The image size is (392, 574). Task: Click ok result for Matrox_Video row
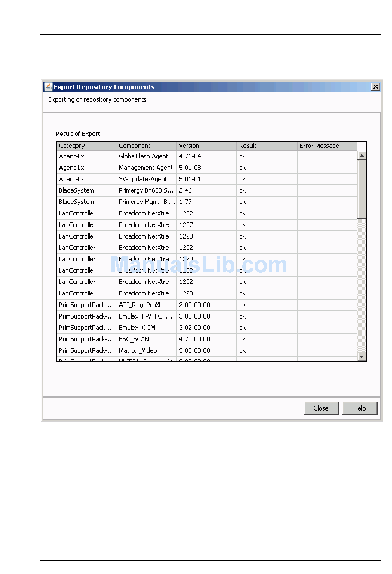(267, 351)
